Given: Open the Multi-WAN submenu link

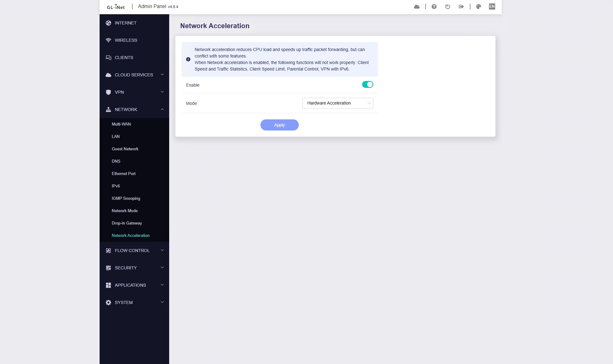Looking at the screenshot, I should click(x=121, y=124).
